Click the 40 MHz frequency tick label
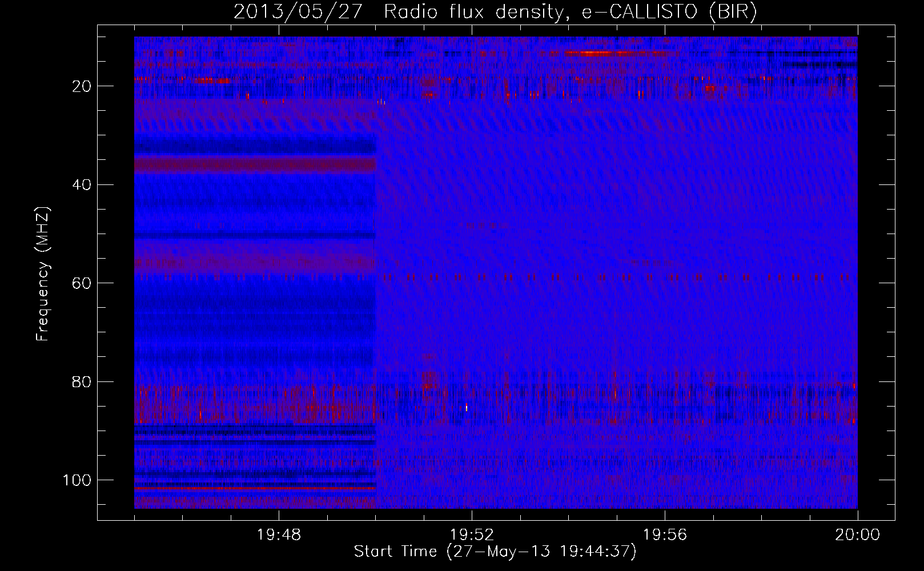 pyautogui.click(x=82, y=184)
